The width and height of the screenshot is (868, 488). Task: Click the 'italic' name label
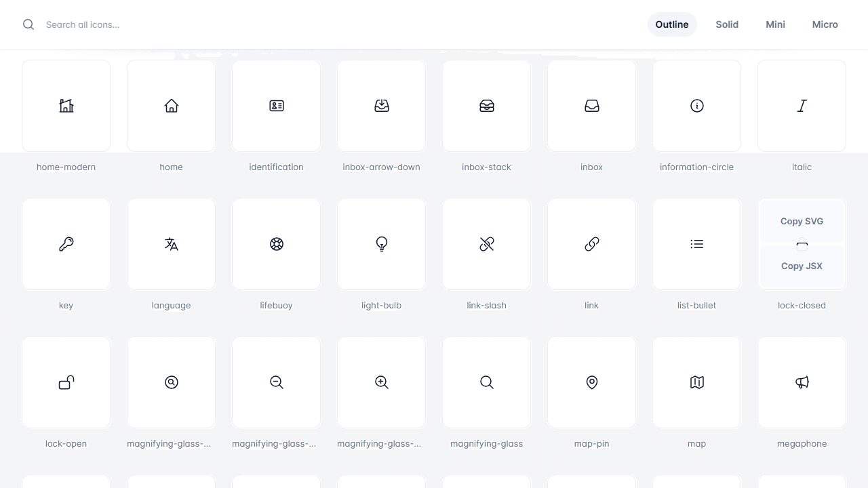[x=802, y=167]
